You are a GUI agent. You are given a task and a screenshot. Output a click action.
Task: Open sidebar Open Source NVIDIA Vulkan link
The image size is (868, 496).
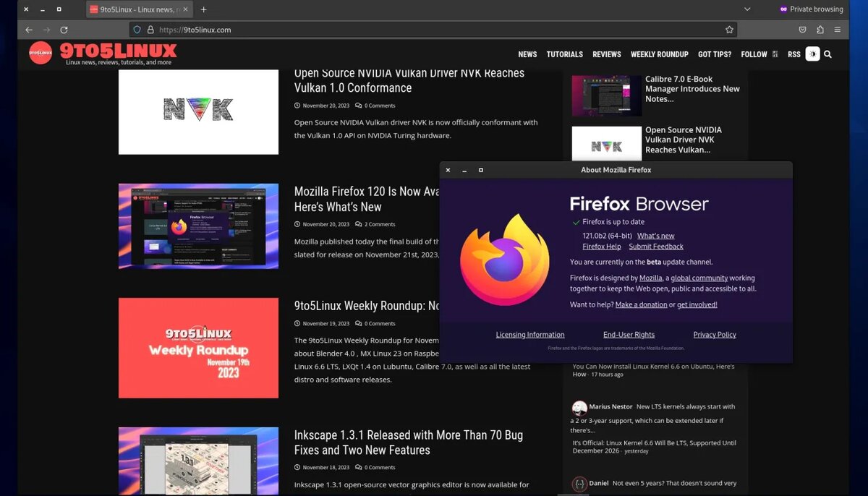click(683, 140)
